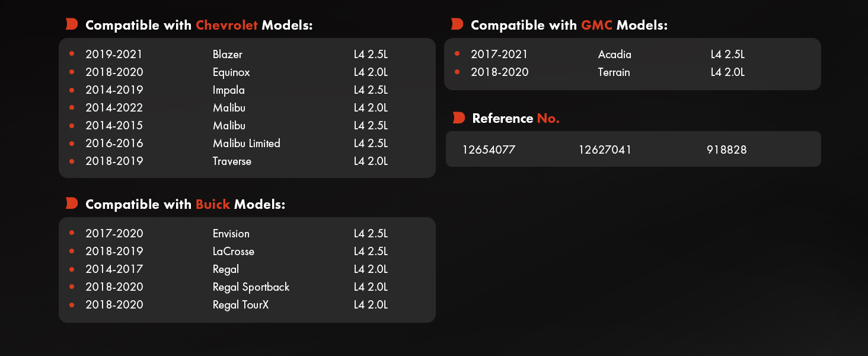Image resolution: width=868 pixels, height=356 pixels.
Task: Click the red bullet next to 2019-2021 Blazer
Action: coord(72,53)
